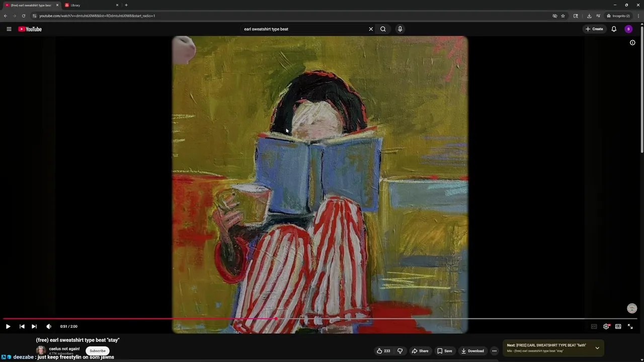The image size is (644, 362).
Task: Go to the YouTube home logo
Action: click(x=30, y=29)
